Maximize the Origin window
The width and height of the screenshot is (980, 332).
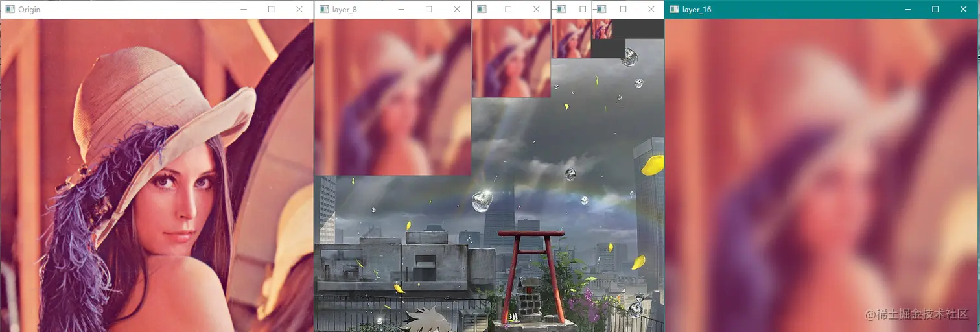coord(271,10)
